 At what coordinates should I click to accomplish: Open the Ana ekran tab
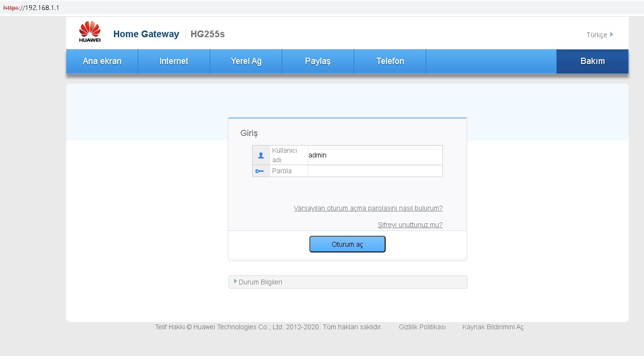(x=102, y=62)
